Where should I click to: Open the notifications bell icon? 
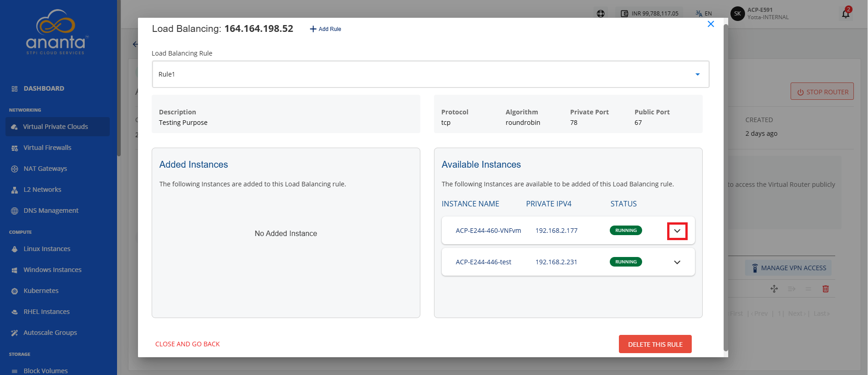[x=846, y=14]
